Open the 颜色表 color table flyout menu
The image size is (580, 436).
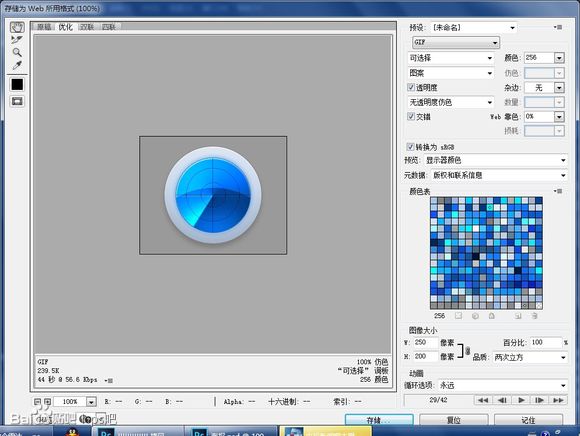click(x=558, y=191)
